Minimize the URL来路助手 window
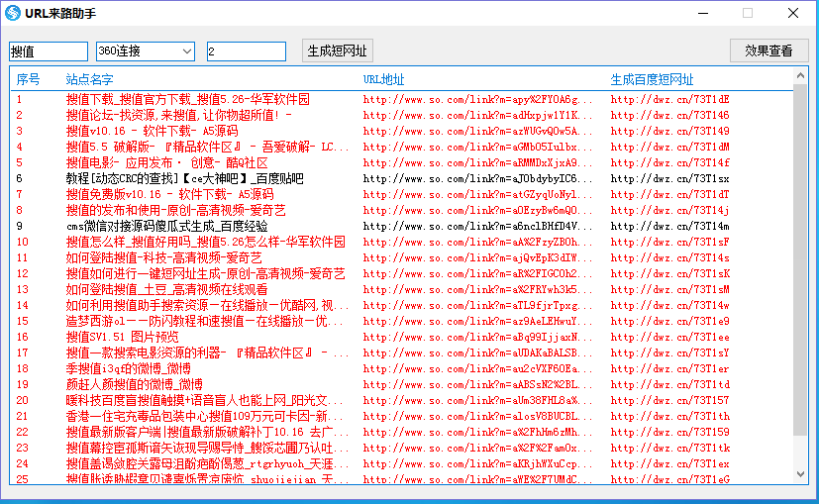Screen dimensions: 819x504 coord(703,13)
